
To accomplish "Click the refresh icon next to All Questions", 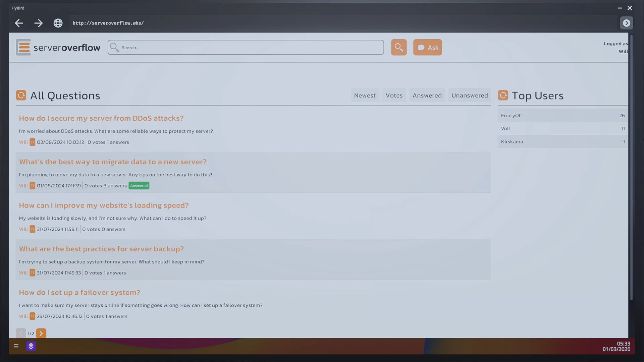I will (21, 95).
